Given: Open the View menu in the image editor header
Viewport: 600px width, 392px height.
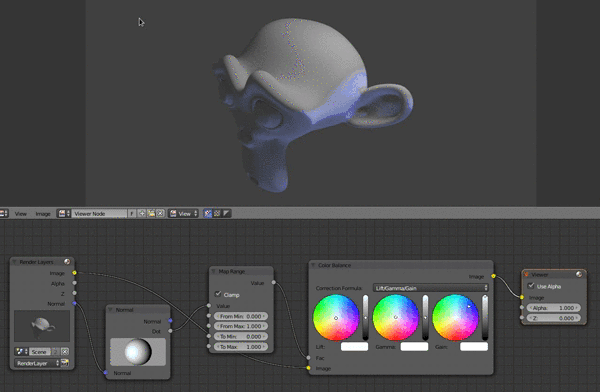Looking at the screenshot, I should [21, 214].
